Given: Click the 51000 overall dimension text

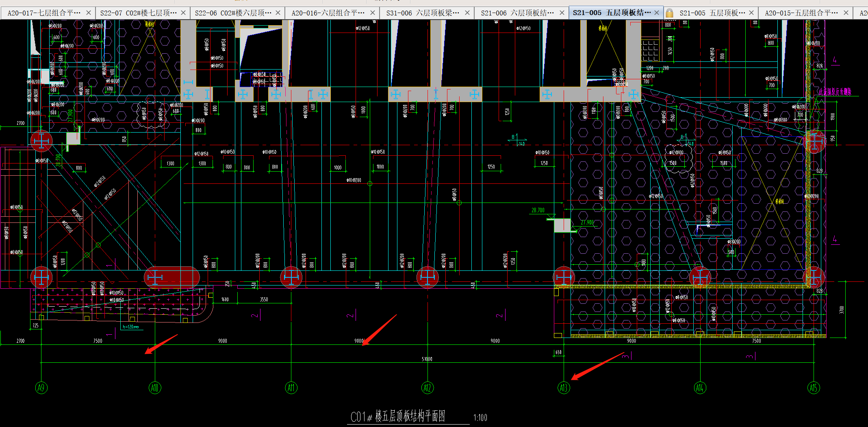Looking at the screenshot, I should coord(427,359).
